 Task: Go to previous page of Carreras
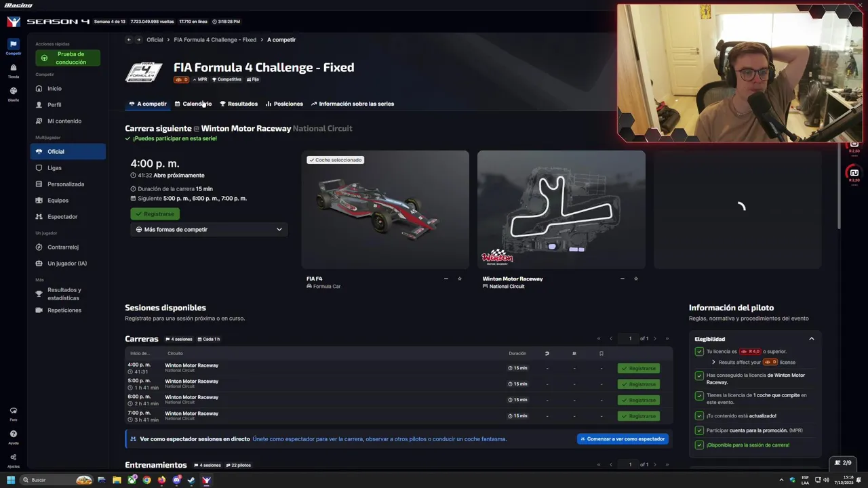(611, 339)
